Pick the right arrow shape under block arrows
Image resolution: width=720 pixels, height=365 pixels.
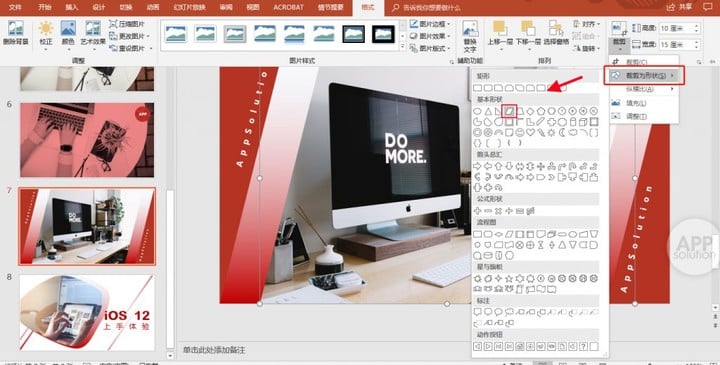478,166
